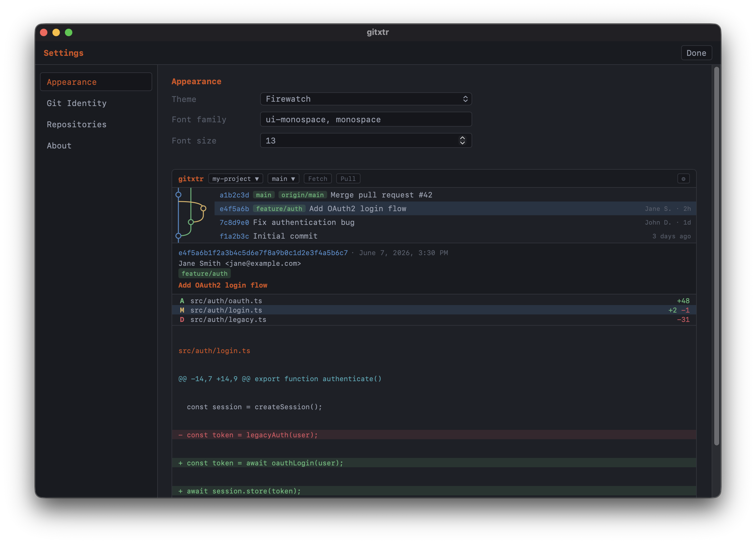The height and width of the screenshot is (544, 756).
Task: Click the Jane S. · 2h author label
Action: pos(668,209)
